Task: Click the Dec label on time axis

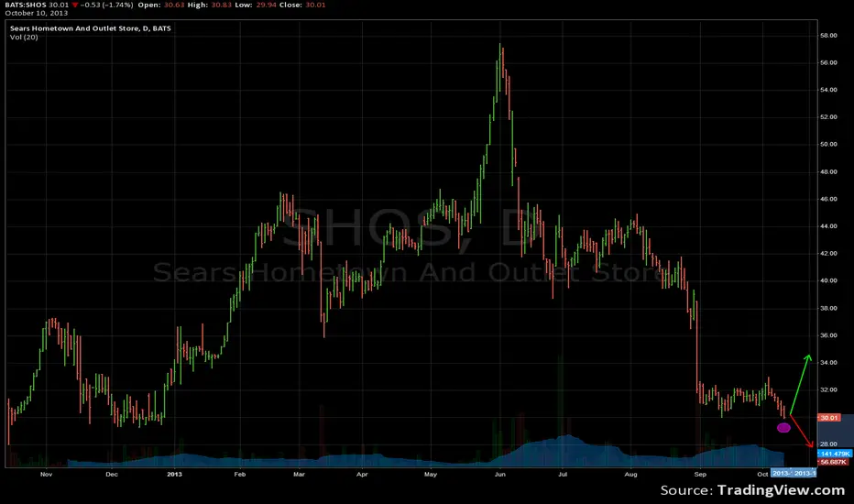Action: coord(112,474)
